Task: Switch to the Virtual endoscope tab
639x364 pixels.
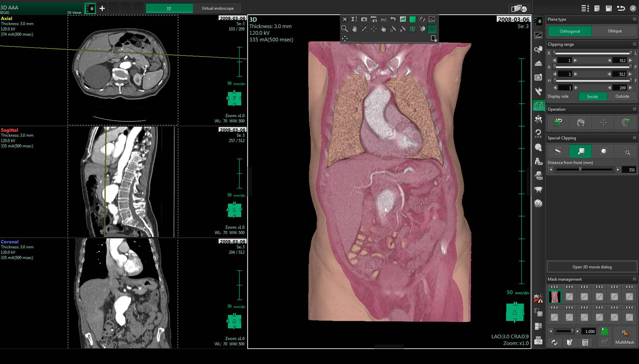Action: (x=217, y=8)
